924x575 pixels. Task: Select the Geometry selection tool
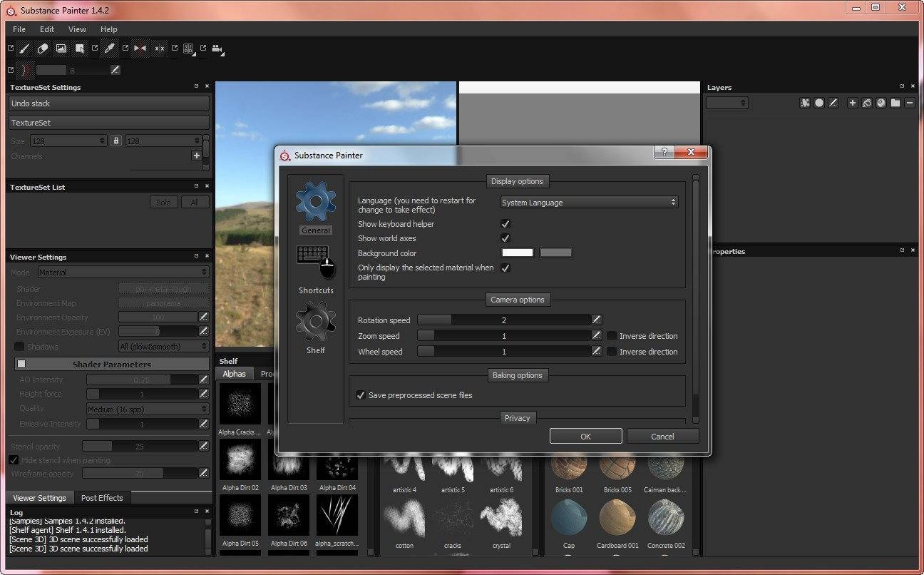tap(80, 49)
